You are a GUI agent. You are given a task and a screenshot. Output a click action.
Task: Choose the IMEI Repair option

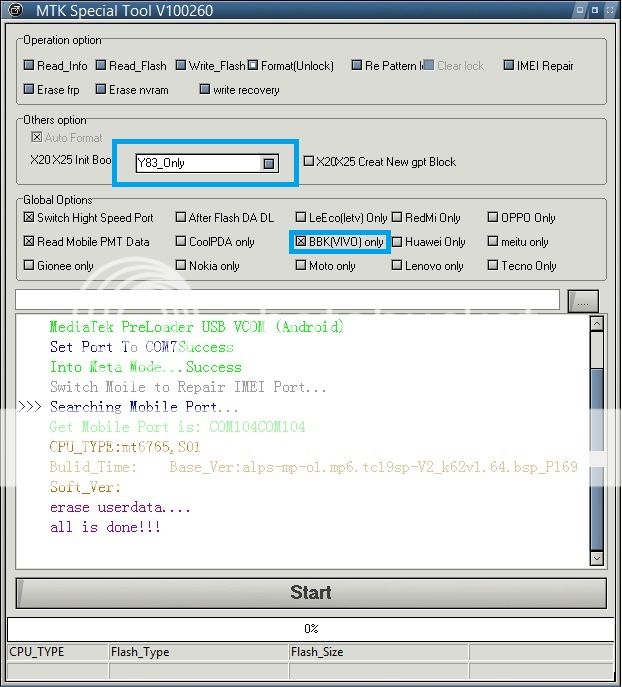tap(509, 66)
